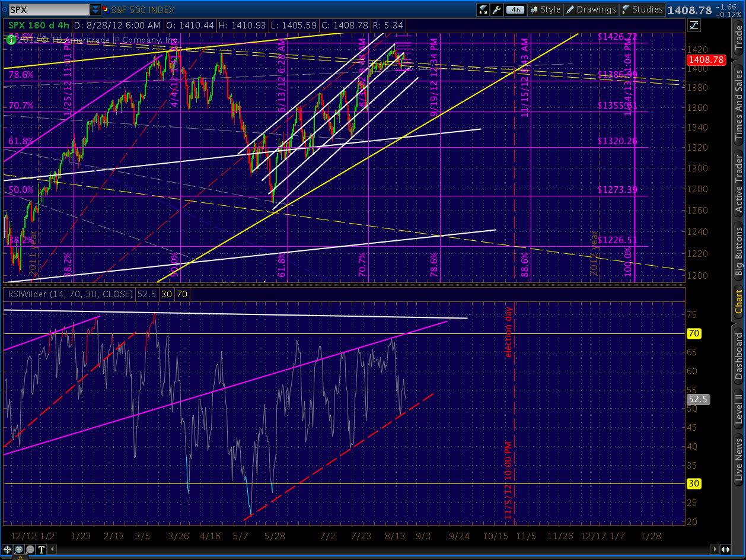Open the Live News side tab
746x560 pixels.
click(x=739, y=460)
